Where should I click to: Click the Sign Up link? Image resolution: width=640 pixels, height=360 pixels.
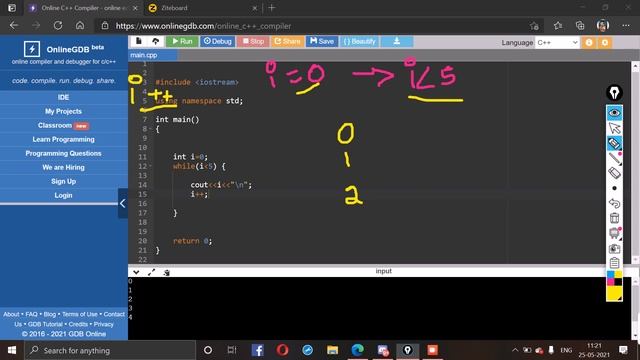[63, 181]
